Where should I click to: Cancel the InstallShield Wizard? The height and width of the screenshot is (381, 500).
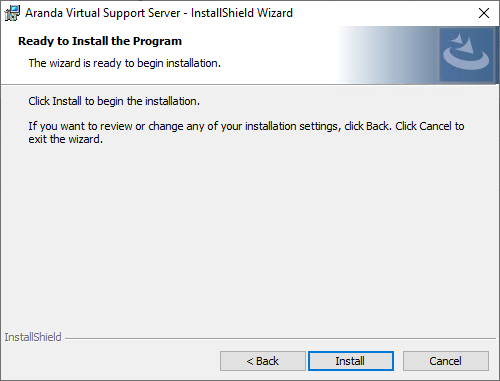click(446, 361)
